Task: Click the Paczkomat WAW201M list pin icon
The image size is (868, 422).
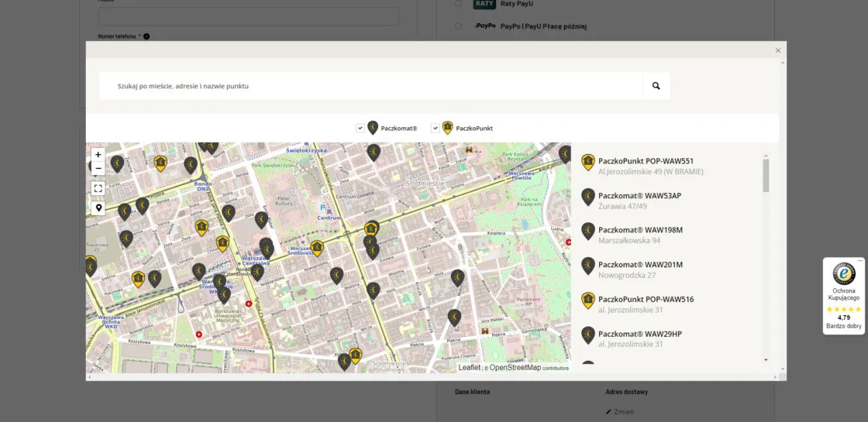Action: tap(588, 266)
